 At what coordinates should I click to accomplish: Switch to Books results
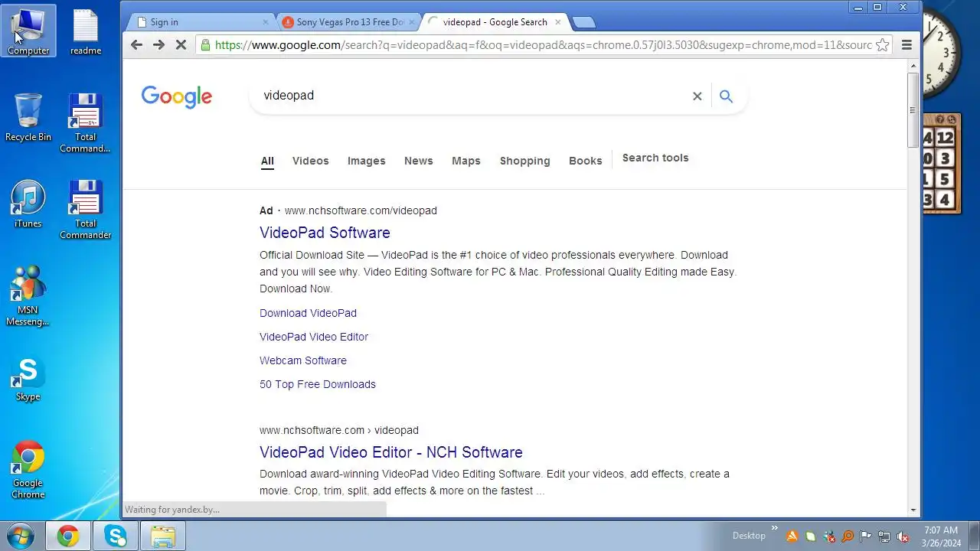[x=585, y=161]
